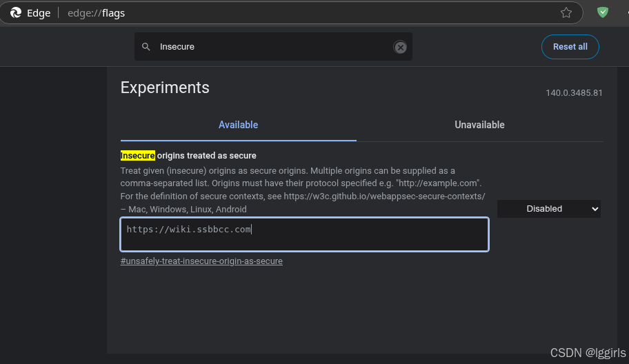
Task: Click into the search flags field
Action: (x=273, y=47)
